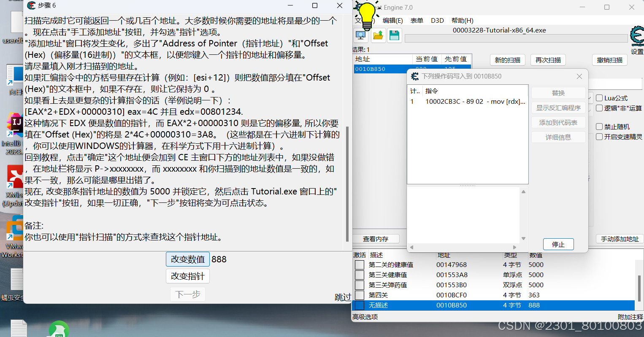Click the 新的扫描 button
Image resolution: width=644 pixels, height=337 pixels.
[508, 60]
